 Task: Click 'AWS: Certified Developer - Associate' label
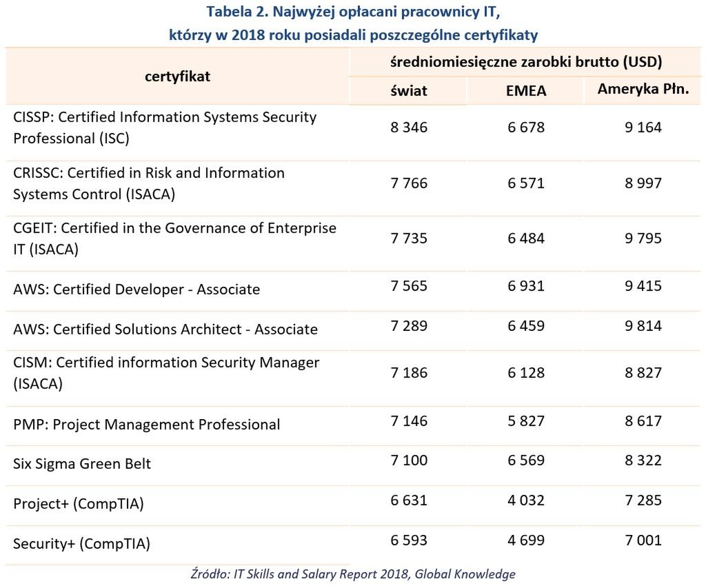coord(137,290)
